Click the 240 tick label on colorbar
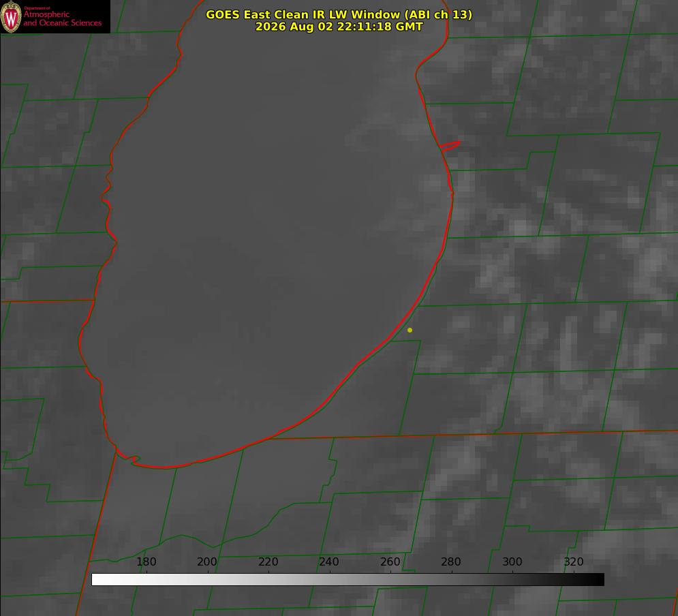 coord(329,561)
